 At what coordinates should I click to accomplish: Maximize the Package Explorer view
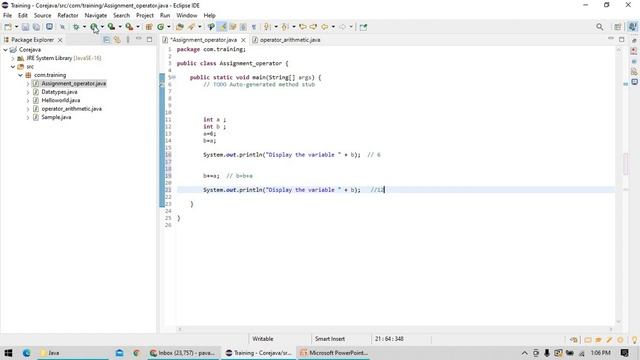pos(149,39)
